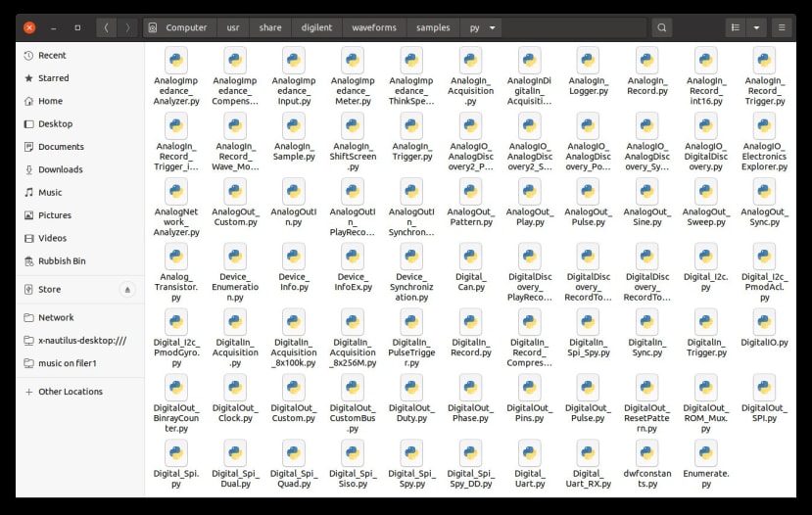Image resolution: width=812 pixels, height=515 pixels.
Task: Open the search button in header bar
Action: coord(662,27)
